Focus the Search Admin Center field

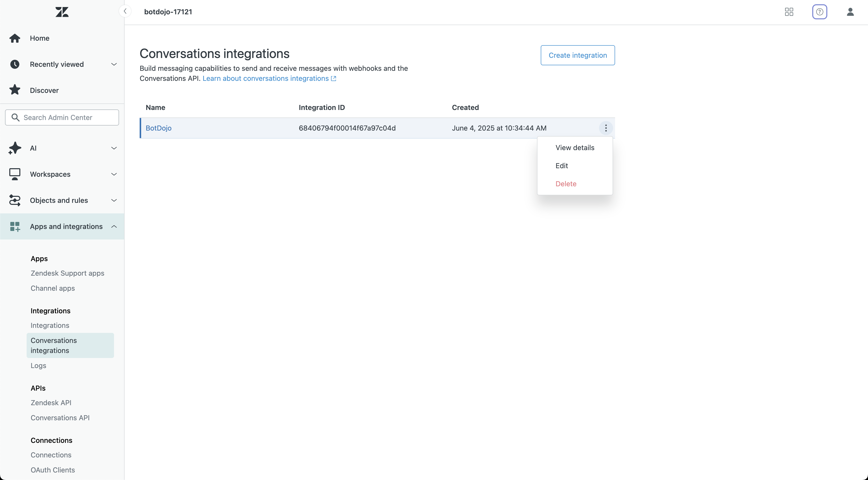pyautogui.click(x=62, y=117)
